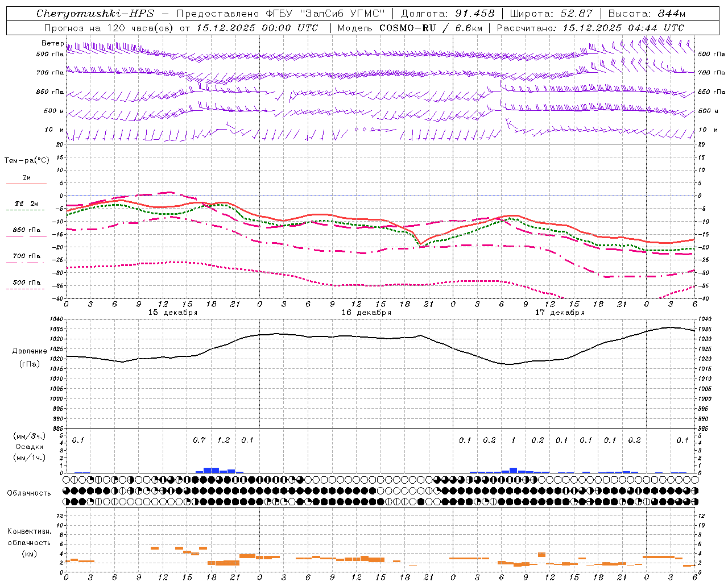Click the station name Cheryomushki-HPS
This screenshot has height=582, width=728.
pyautogui.click(x=95, y=14)
